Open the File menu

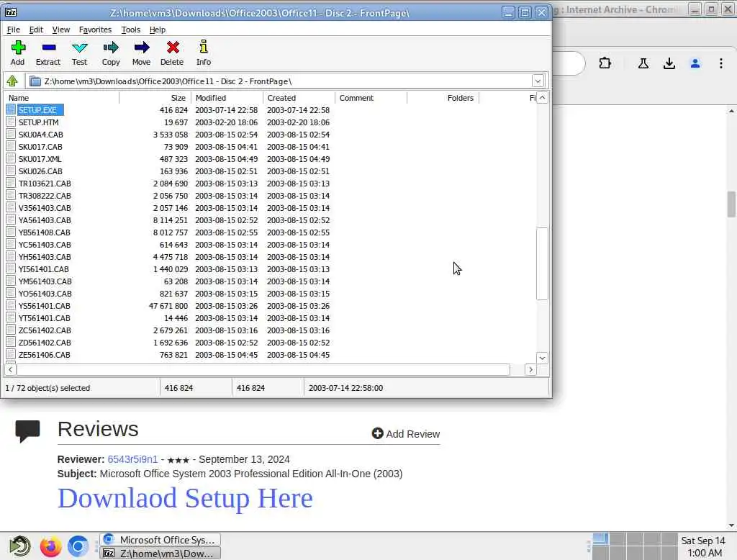pyautogui.click(x=13, y=30)
